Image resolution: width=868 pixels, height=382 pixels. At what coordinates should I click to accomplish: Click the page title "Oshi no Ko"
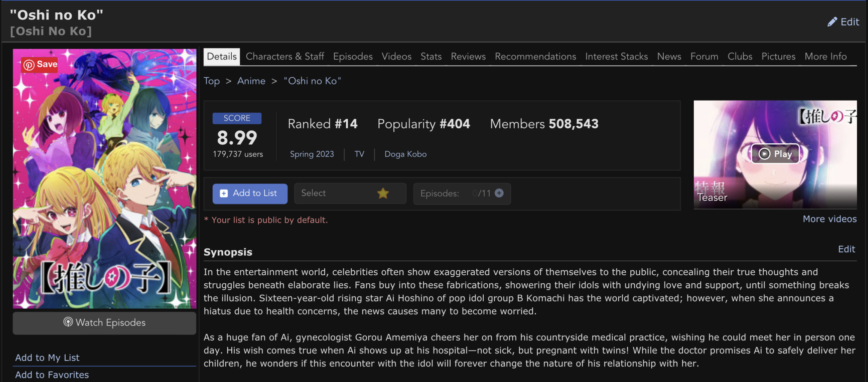click(x=56, y=15)
